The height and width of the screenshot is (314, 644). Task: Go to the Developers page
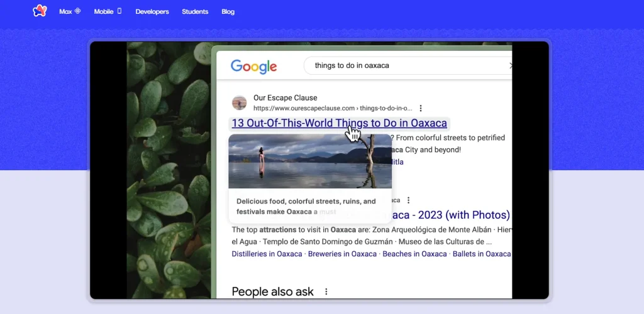(152, 11)
